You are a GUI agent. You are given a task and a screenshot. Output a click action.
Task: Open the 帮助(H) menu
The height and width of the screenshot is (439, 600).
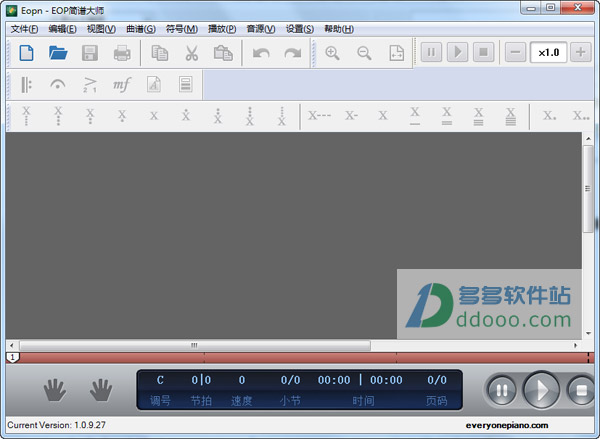pos(339,29)
